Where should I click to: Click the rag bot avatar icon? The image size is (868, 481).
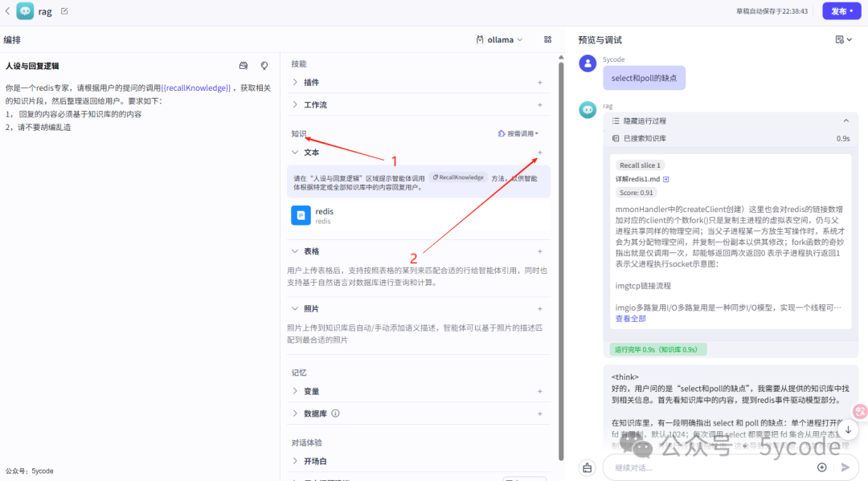(25, 11)
